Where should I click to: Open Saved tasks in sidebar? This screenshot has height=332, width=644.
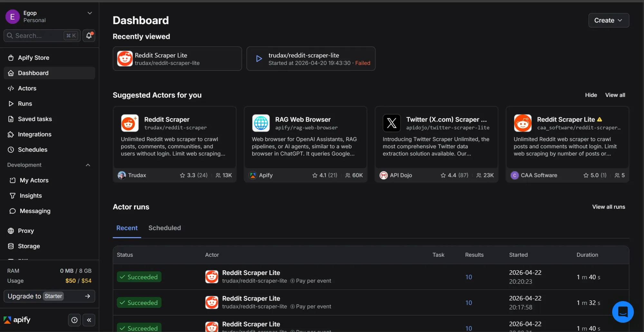click(x=49, y=119)
